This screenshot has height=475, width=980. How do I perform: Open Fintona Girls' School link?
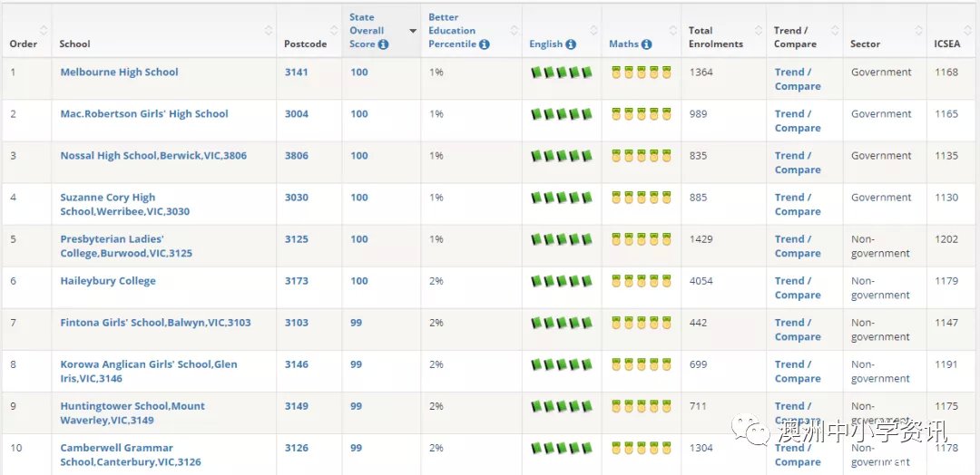pyautogui.click(x=156, y=324)
